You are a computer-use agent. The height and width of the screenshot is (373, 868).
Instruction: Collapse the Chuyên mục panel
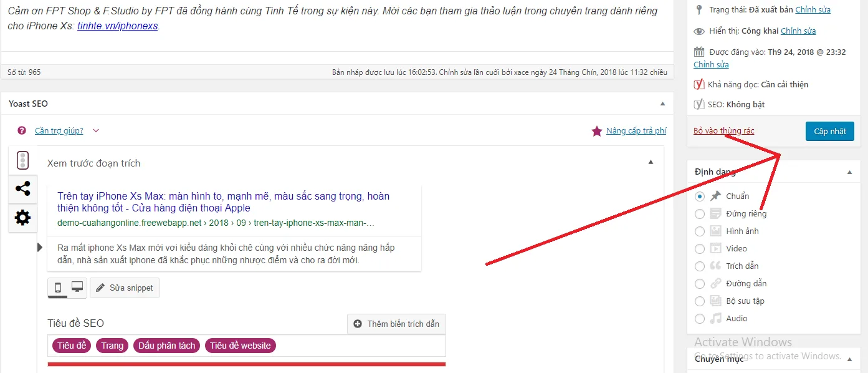coord(850,359)
